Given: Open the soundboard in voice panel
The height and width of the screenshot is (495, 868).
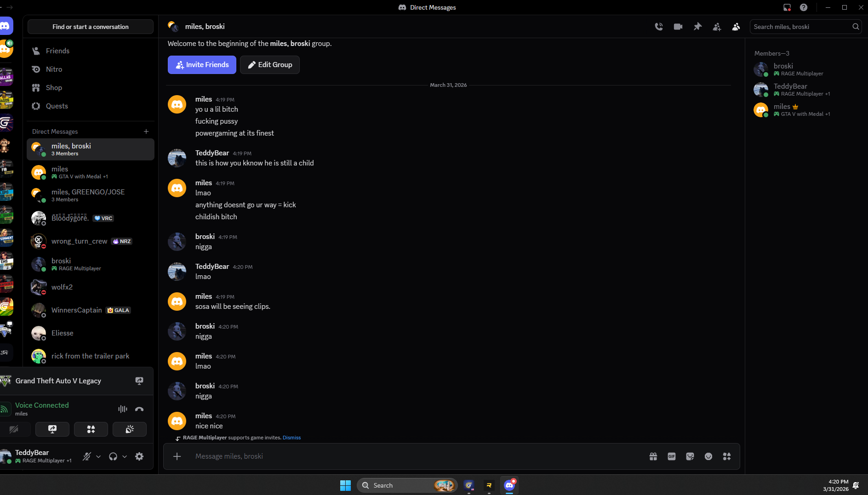Looking at the screenshot, I should click(x=130, y=429).
